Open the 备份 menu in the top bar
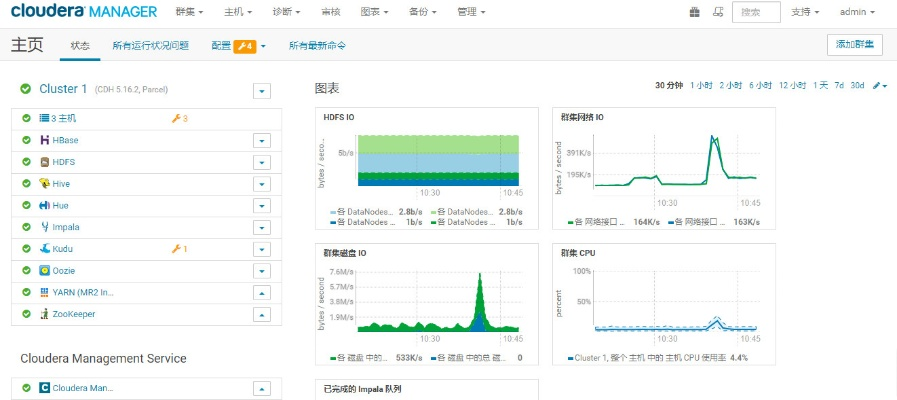 pyautogui.click(x=423, y=12)
